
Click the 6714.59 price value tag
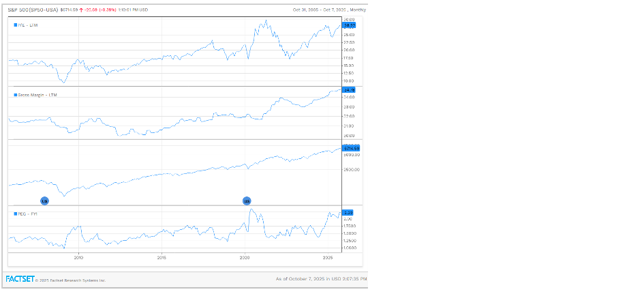point(350,148)
